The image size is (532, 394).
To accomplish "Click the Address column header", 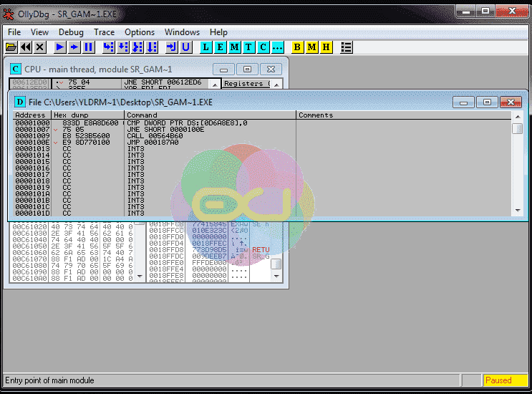I will (x=32, y=115).
